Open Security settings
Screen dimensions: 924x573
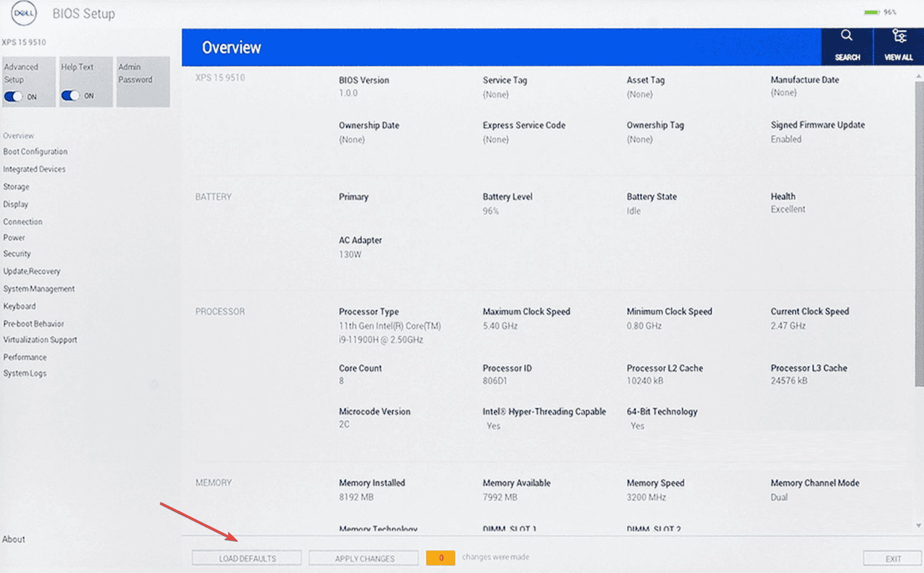tap(17, 253)
